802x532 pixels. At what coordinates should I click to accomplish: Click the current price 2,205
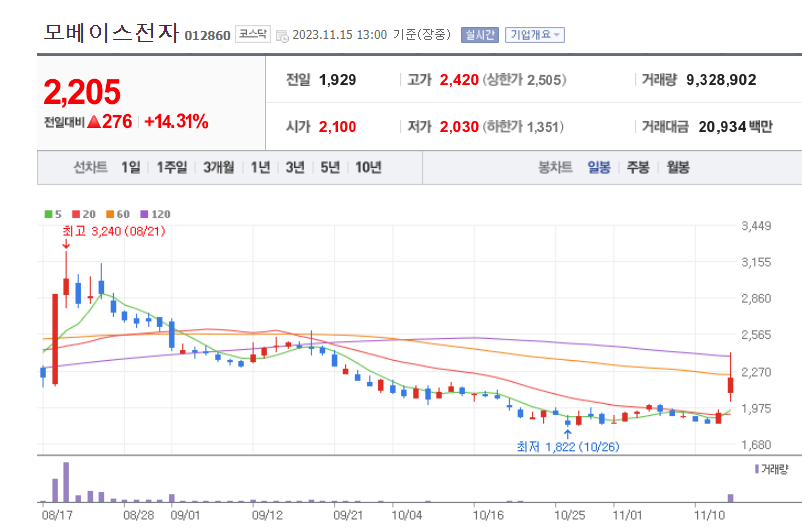(x=82, y=92)
